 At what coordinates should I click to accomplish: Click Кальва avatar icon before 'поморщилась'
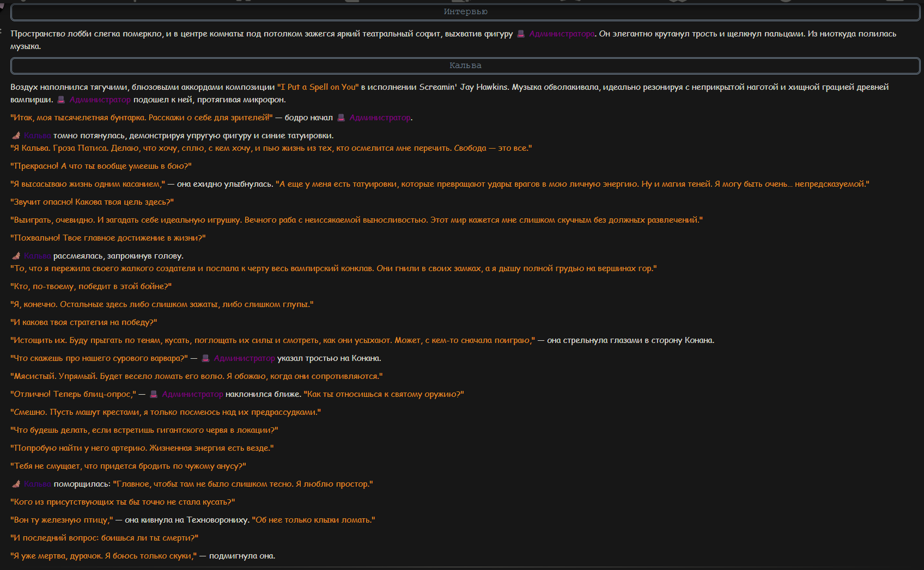pyautogui.click(x=16, y=484)
